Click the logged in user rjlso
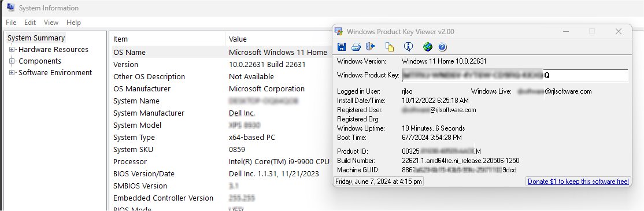 click(408, 91)
